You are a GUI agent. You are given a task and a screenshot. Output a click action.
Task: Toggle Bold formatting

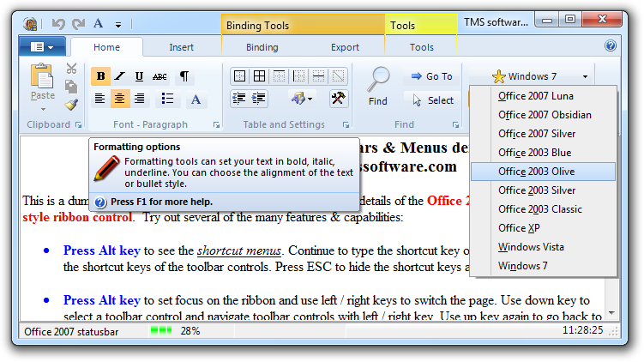click(x=100, y=76)
